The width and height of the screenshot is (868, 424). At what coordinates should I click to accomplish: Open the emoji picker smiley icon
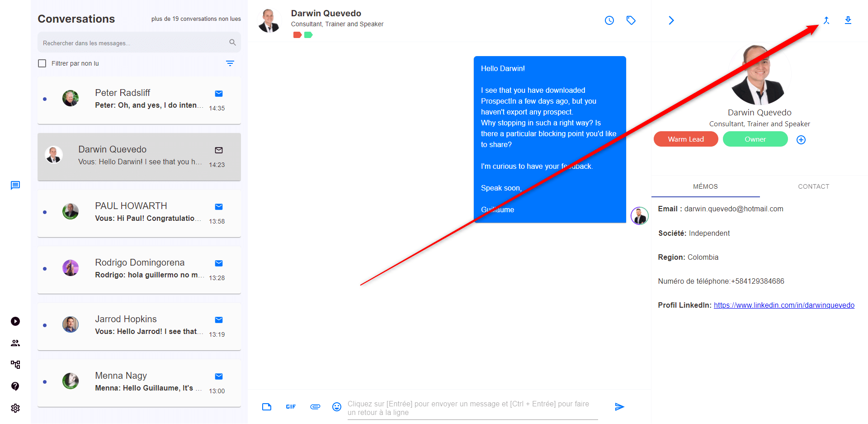pos(337,407)
